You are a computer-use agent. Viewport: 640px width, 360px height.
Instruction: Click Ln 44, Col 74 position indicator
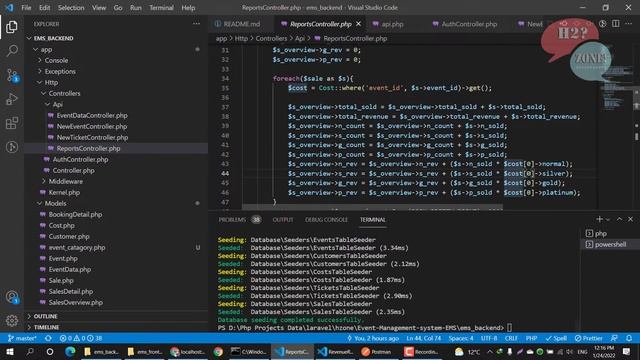(x=424, y=338)
